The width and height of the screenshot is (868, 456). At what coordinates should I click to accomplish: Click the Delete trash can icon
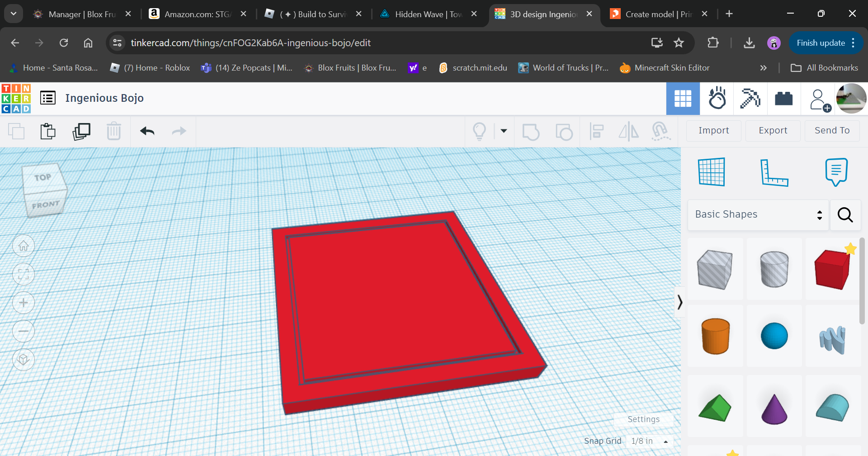[x=114, y=131]
